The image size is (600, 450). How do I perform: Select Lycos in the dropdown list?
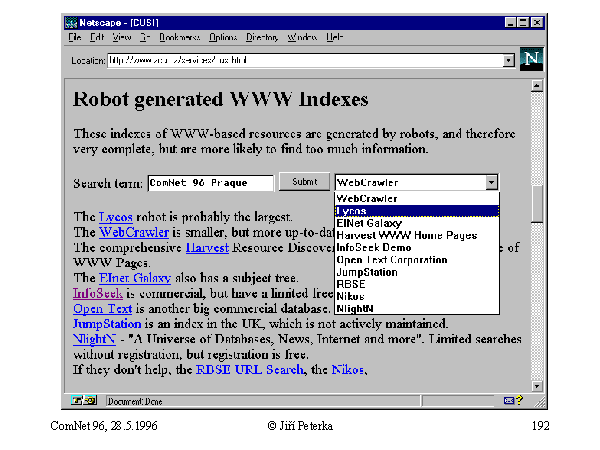pos(417,211)
